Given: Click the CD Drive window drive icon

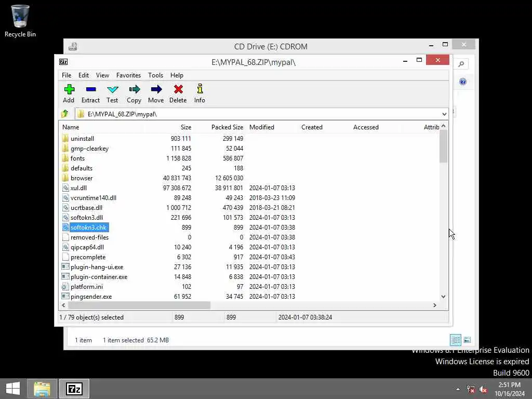Looking at the screenshot, I should coord(73,46).
